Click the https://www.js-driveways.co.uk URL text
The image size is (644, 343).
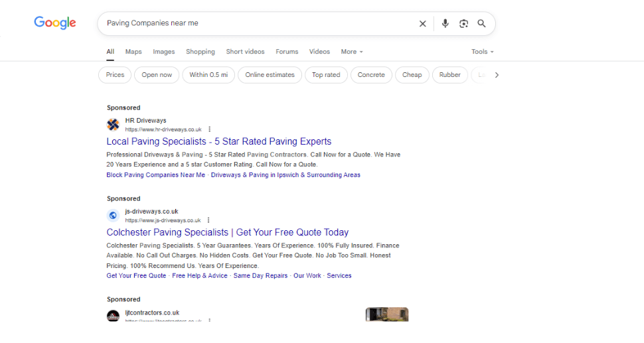163,221
